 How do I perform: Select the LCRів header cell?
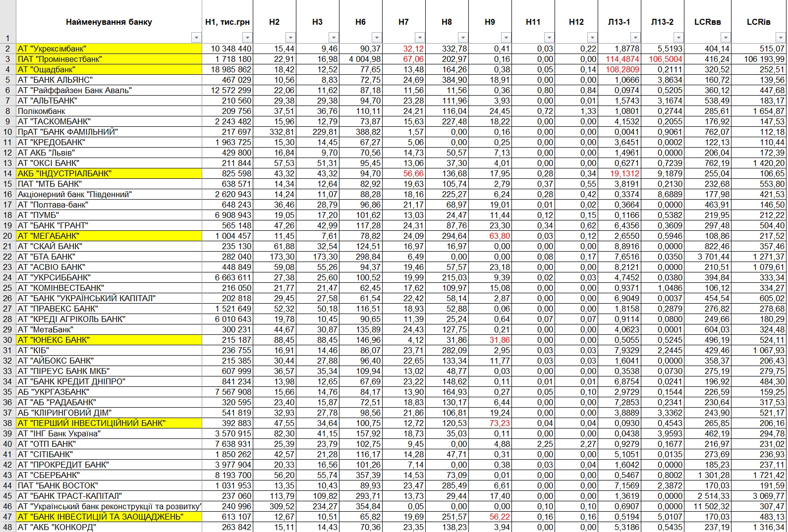[759, 22]
